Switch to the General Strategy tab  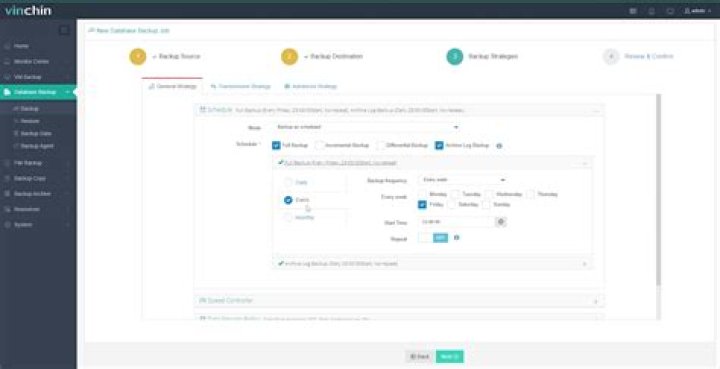(x=172, y=86)
